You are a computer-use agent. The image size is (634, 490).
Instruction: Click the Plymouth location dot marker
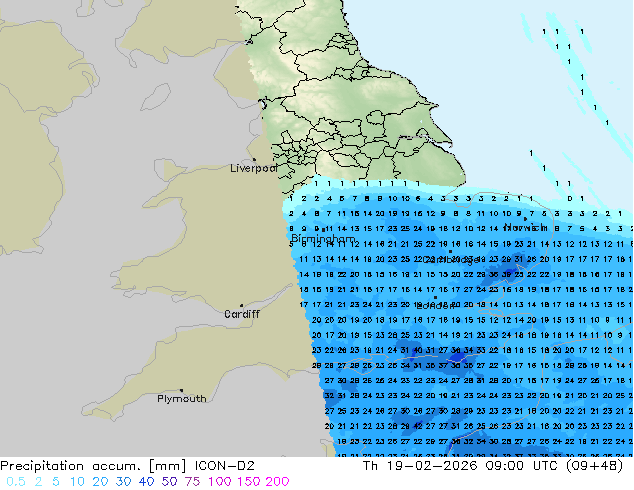(x=181, y=391)
